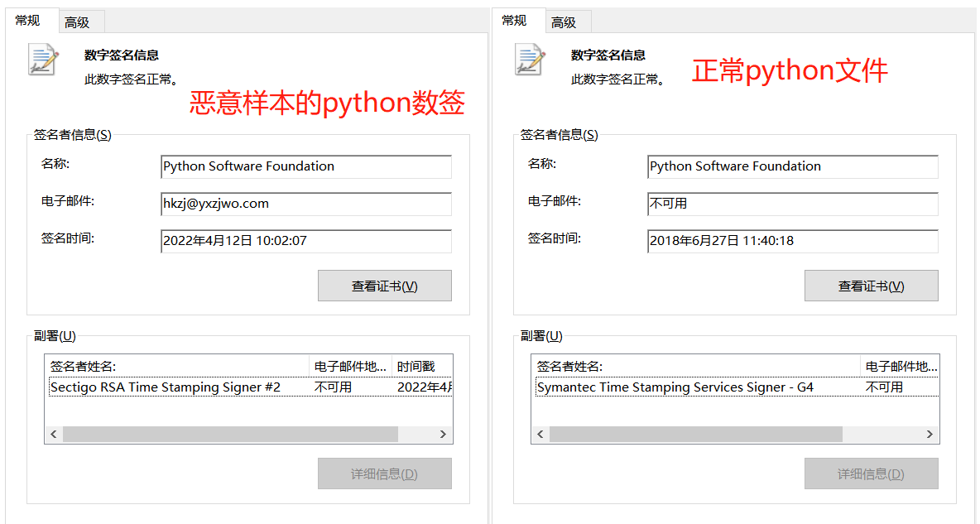Screen dimensions: 980x524
Task: Open 查看证书 for the malicious sample
Action: click(384, 285)
